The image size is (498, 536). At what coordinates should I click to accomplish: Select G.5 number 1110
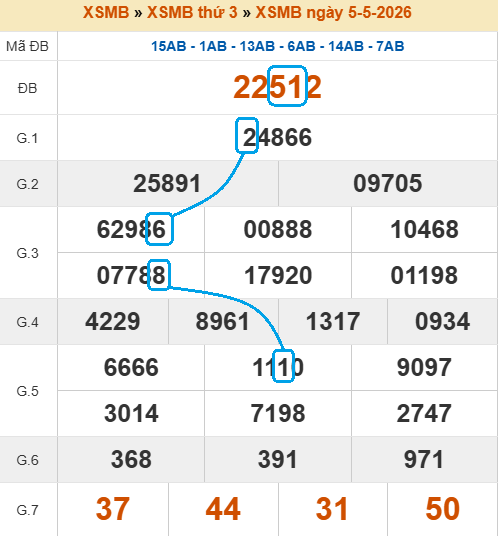click(x=278, y=367)
